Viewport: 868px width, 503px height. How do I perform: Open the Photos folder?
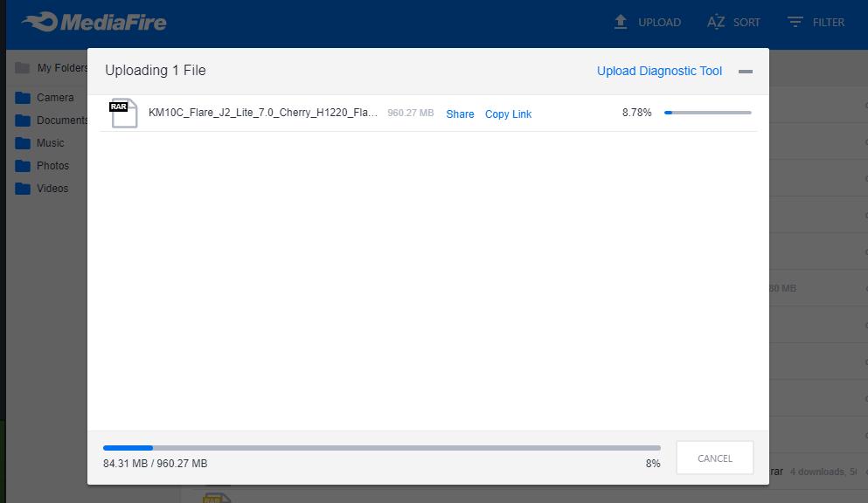click(x=52, y=165)
